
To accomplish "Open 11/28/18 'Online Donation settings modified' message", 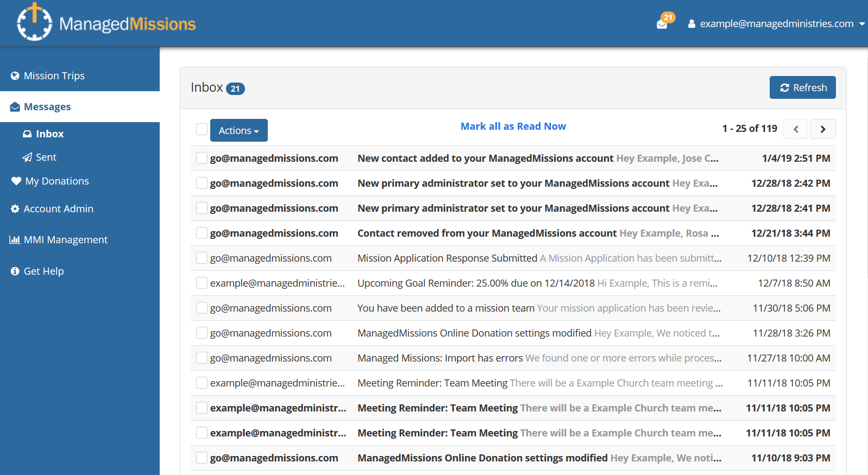I will [x=474, y=333].
